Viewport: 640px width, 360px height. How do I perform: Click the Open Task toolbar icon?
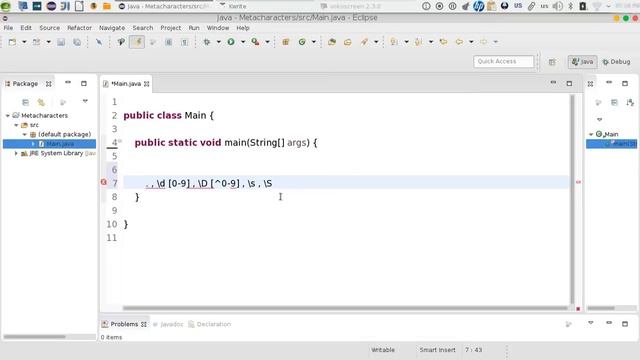[x=348, y=42]
